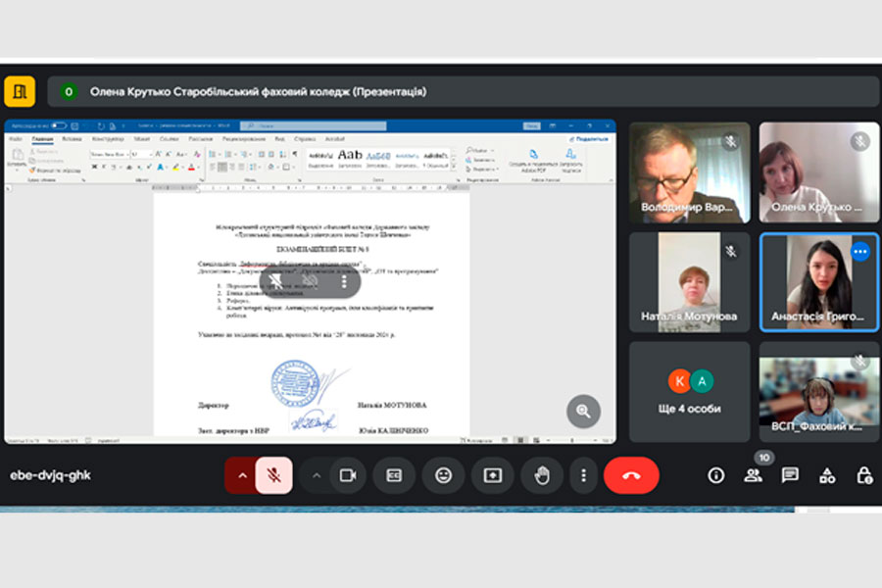Click the blue text effects A icon
Image resolution: width=882 pixels, height=588 pixels.
pyautogui.click(x=161, y=168)
